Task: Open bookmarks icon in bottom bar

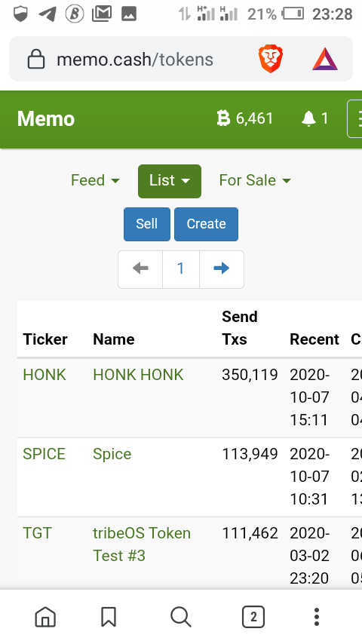Action: point(109,617)
